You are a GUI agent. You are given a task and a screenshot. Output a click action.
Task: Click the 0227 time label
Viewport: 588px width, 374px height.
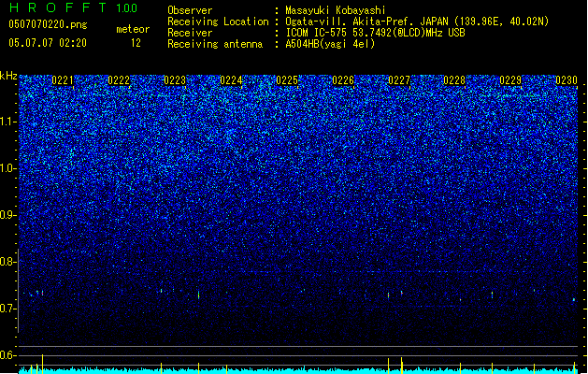(x=399, y=80)
